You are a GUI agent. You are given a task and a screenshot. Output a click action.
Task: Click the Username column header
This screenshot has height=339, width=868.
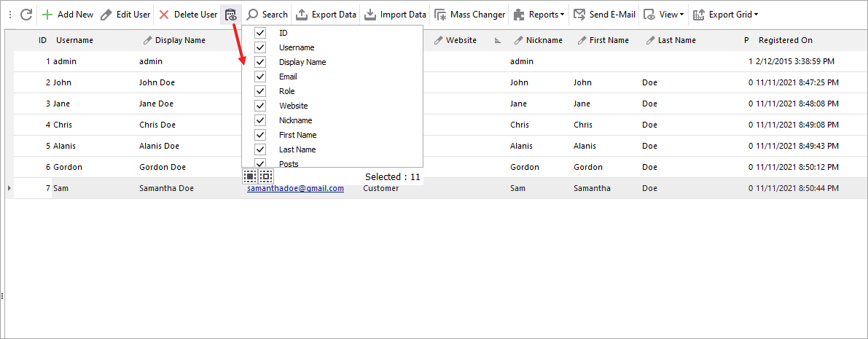(74, 40)
